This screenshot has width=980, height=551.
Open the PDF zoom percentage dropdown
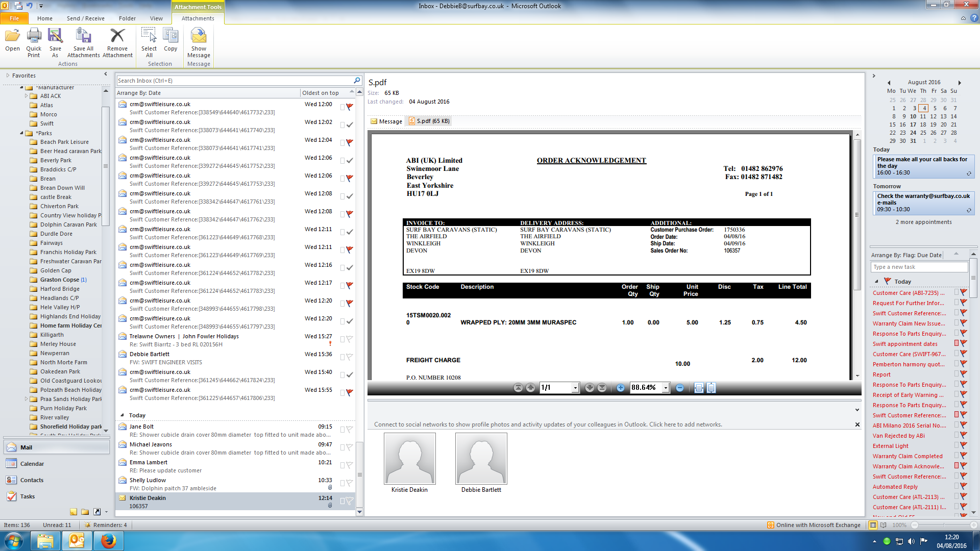click(666, 388)
